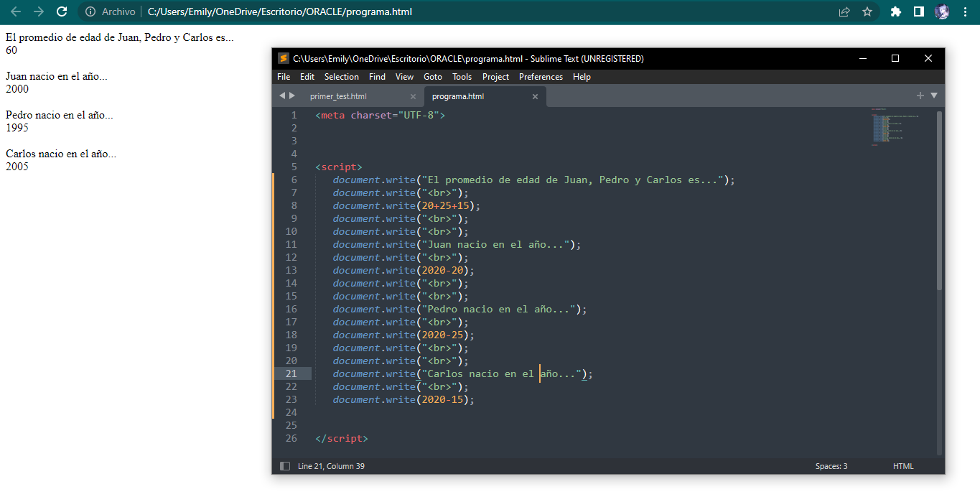Bookmark this page with the star icon
Viewport: 980px width, 497px height.
867,11
